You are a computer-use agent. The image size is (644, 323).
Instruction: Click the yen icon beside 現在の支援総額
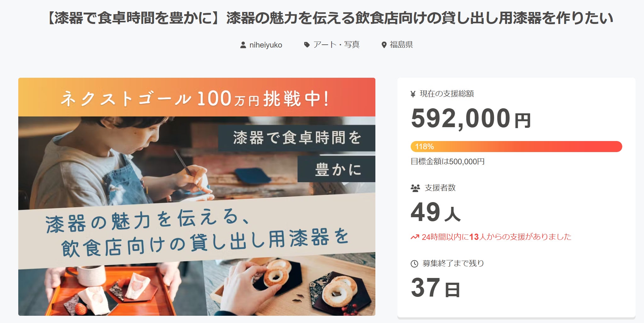point(413,94)
